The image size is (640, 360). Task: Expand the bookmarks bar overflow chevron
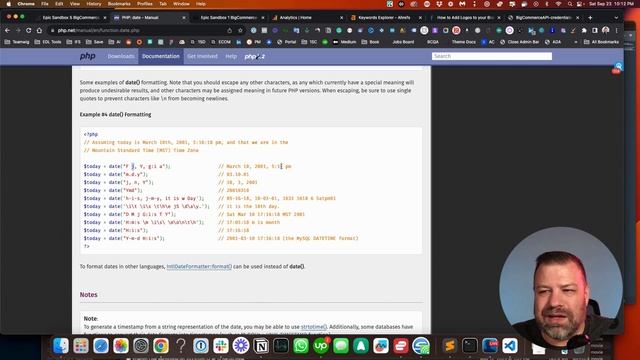coord(576,42)
